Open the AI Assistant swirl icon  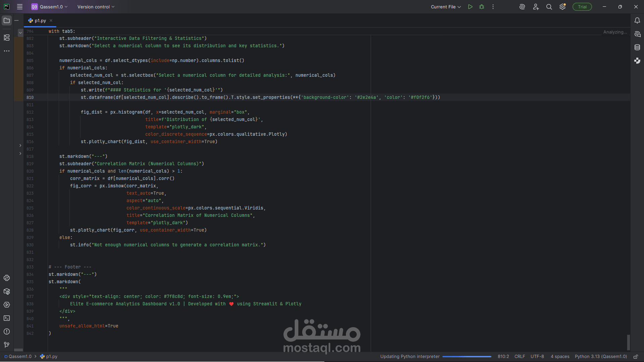point(522,7)
